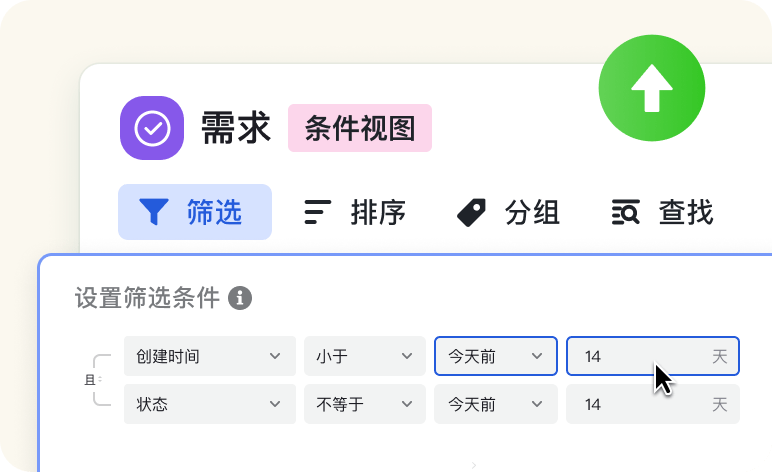Click the first row's days input field
This screenshot has height=472, width=772.
(x=640, y=356)
